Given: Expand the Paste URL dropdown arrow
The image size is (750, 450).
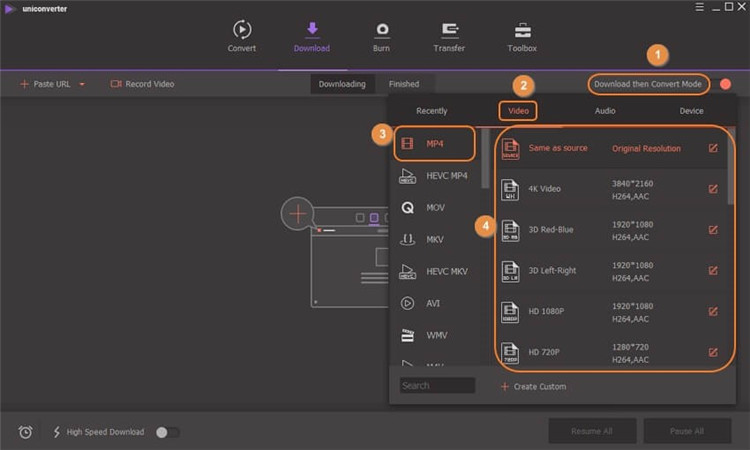Looking at the screenshot, I should point(82,84).
